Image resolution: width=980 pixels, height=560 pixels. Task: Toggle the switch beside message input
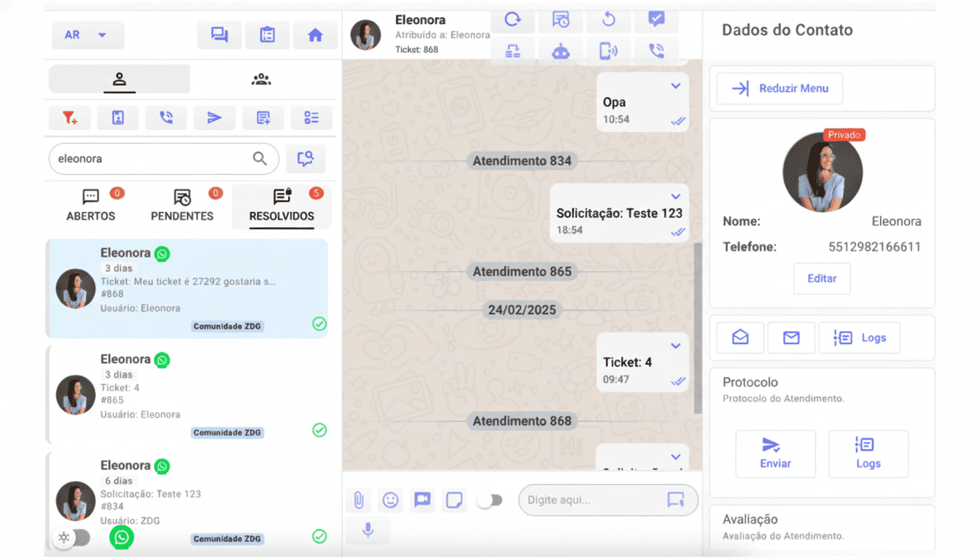click(490, 500)
